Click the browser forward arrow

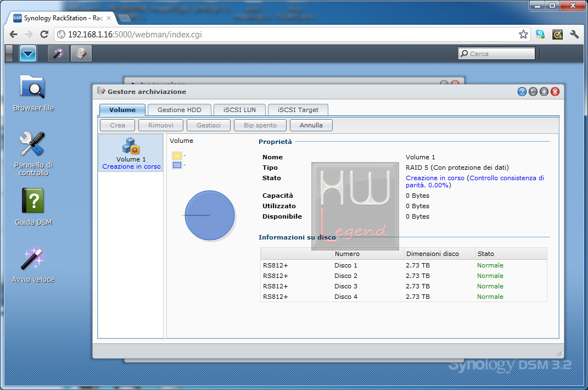pos(29,35)
